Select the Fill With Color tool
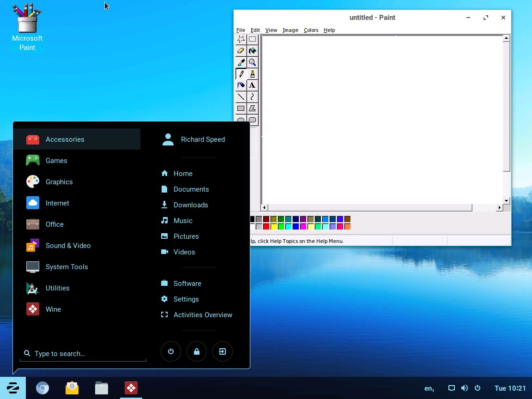 click(252, 51)
